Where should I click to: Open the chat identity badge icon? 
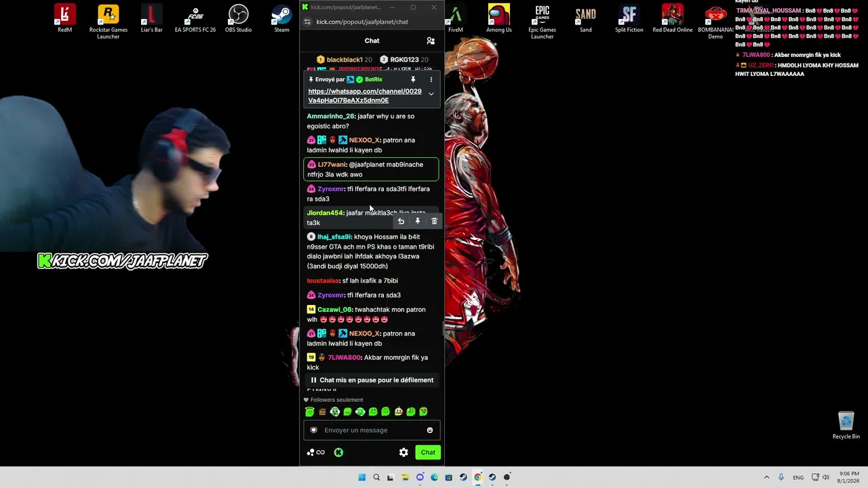click(x=313, y=430)
